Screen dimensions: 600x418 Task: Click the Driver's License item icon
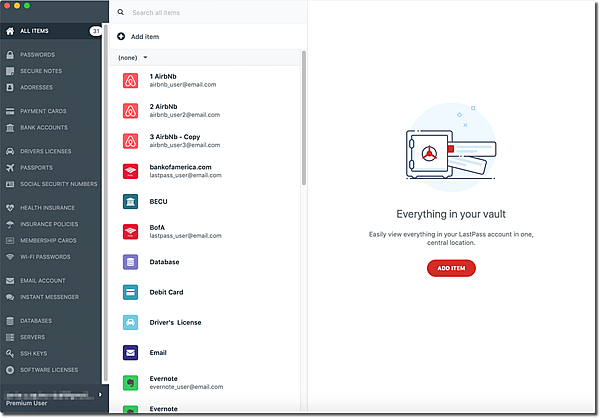[x=130, y=323]
